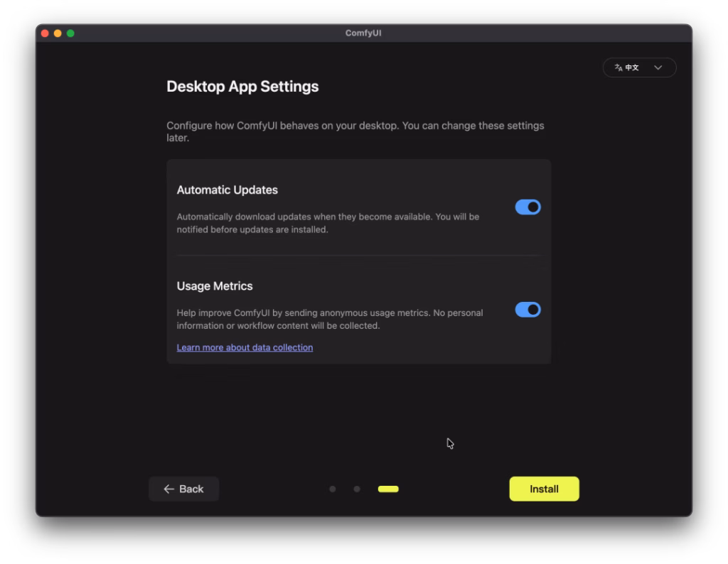Minimize the window using the yellow button
The image size is (728, 564).
(58, 33)
